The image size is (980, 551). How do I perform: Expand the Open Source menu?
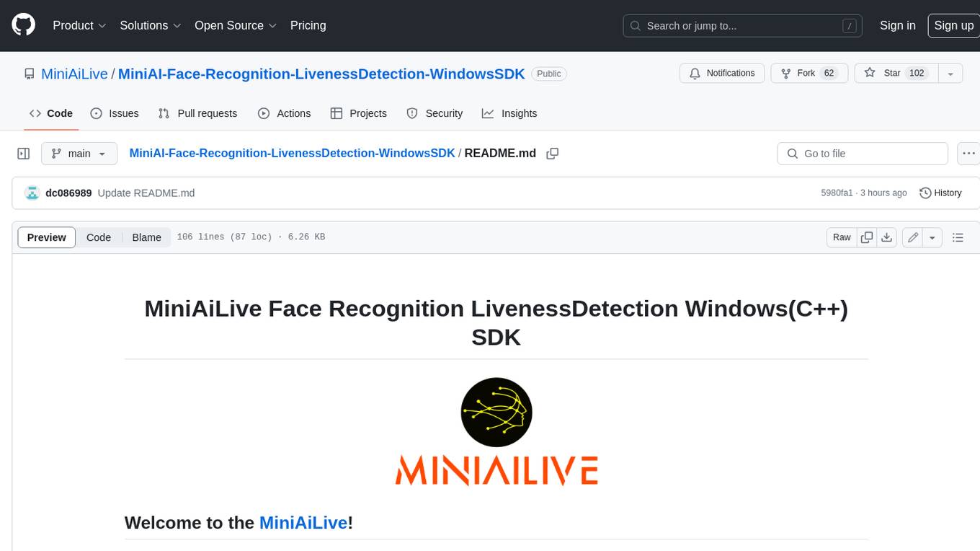[236, 25]
